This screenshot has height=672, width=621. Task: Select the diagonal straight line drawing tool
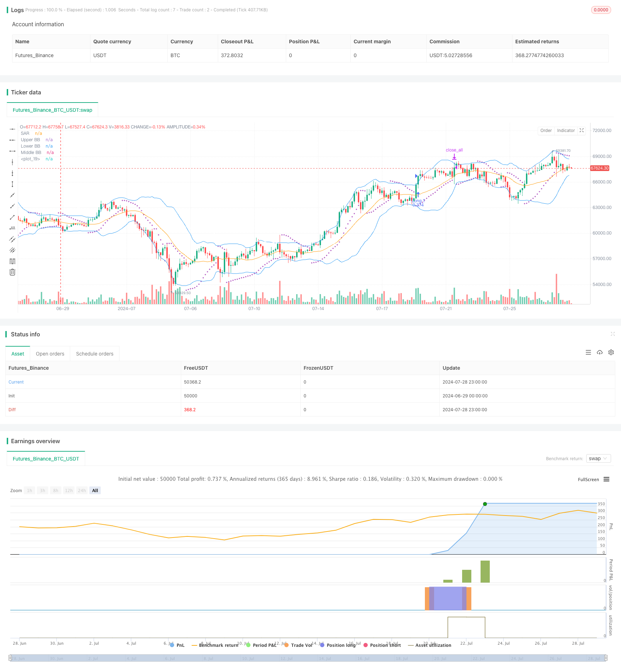coord(12,195)
